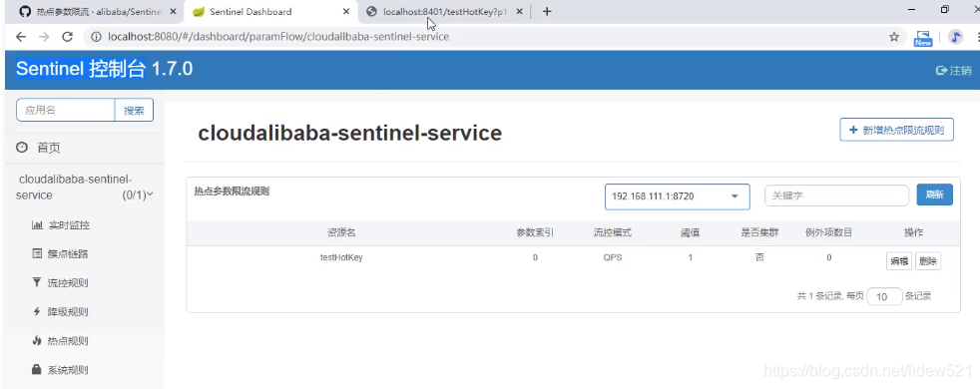Close the GitHub 热点参数限流 tab
The height and width of the screenshot is (389, 980).
[173, 11]
